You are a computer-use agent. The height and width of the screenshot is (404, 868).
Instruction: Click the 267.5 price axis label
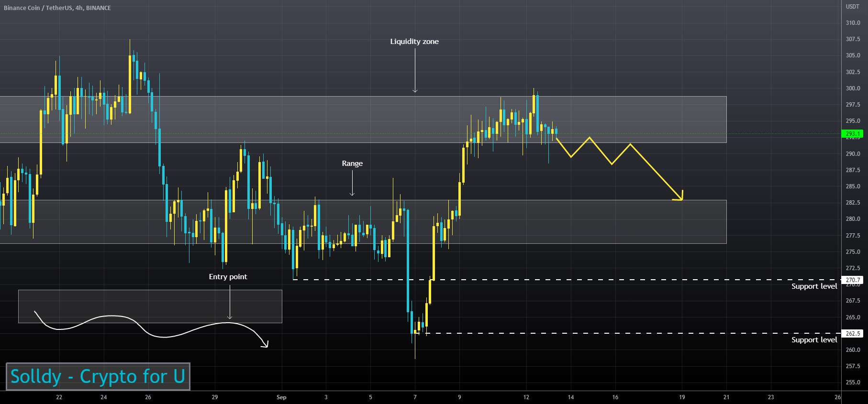(x=853, y=301)
